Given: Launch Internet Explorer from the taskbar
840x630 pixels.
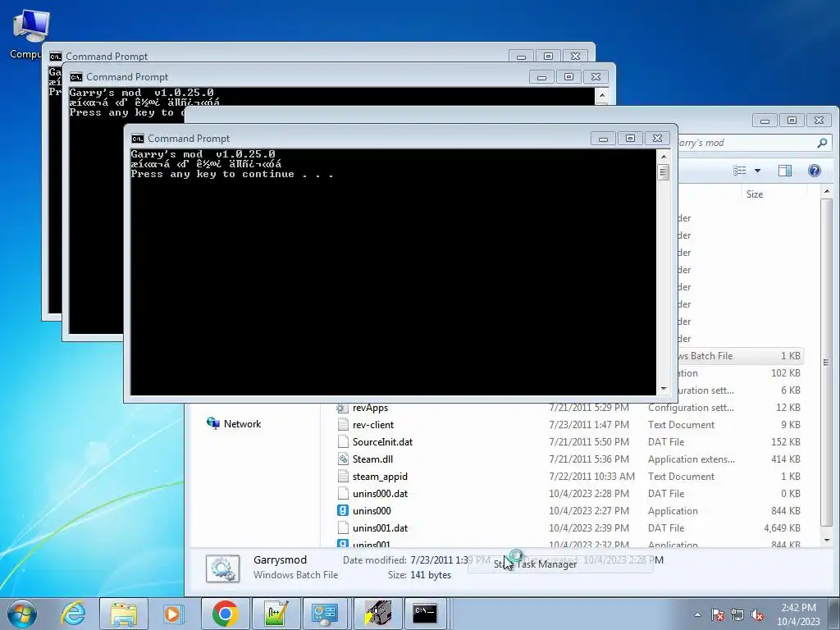Looking at the screenshot, I should (x=73, y=614).
